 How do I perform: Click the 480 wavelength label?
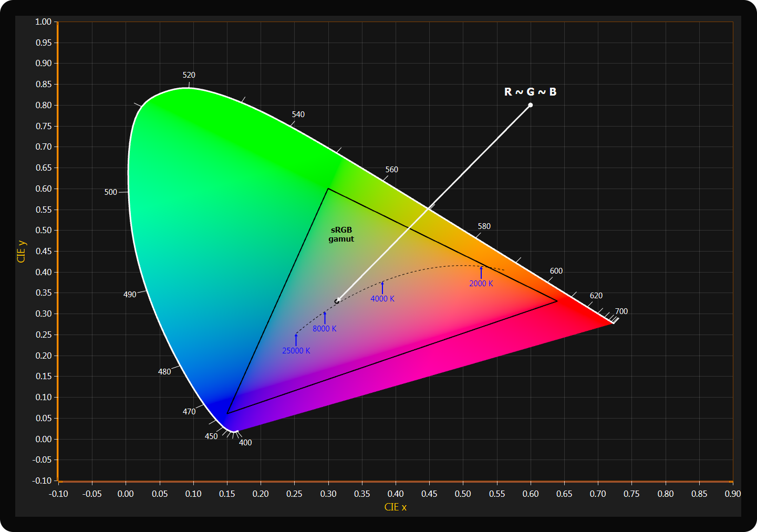point(164,372)
